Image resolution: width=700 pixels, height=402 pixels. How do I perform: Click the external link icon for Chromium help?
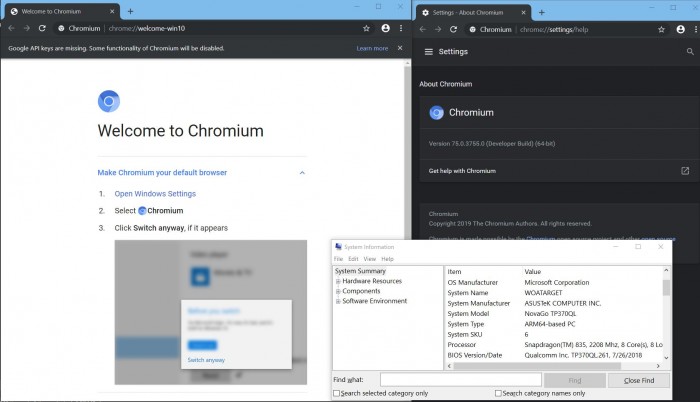point(684,171)
